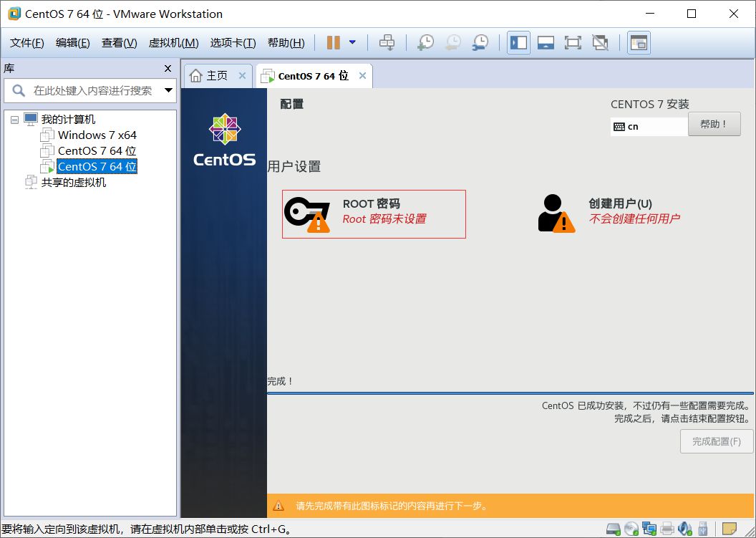The image size is (756, 538).
Task: Click the sound card status icon
Action: [x=685, y=529]
